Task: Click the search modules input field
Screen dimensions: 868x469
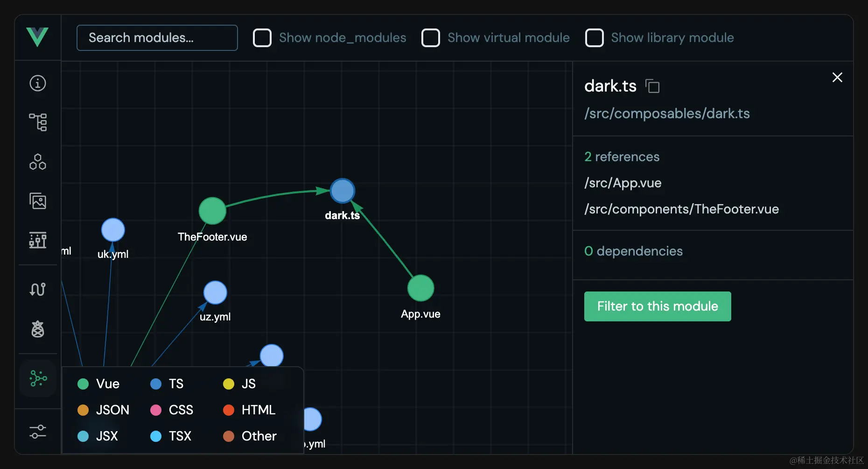Action: point(157,38)
